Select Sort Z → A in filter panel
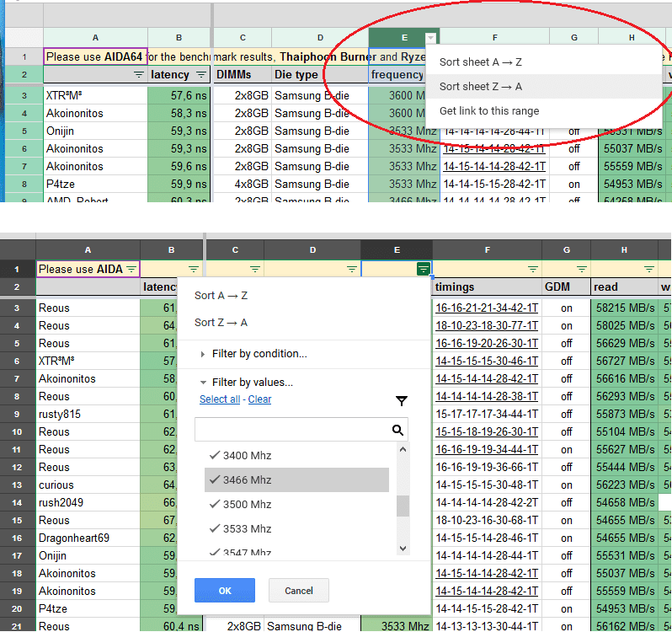The width and height of the screenshot is (672, 632). 304,323
